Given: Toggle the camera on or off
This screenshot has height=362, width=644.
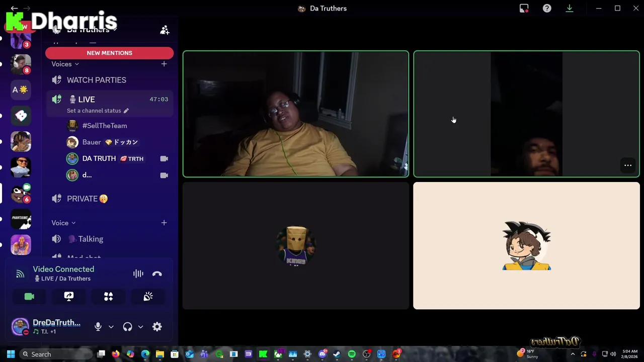Looking at the screenshot, I should (x=29, y=297).
